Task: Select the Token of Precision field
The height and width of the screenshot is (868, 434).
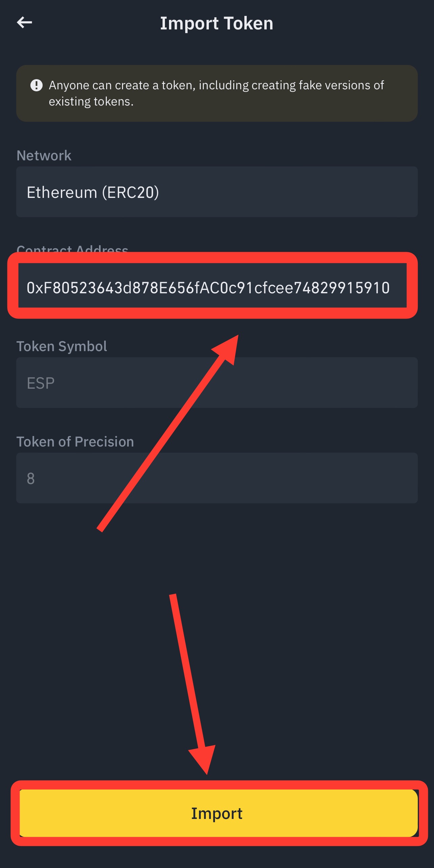Action: point(217,478)
